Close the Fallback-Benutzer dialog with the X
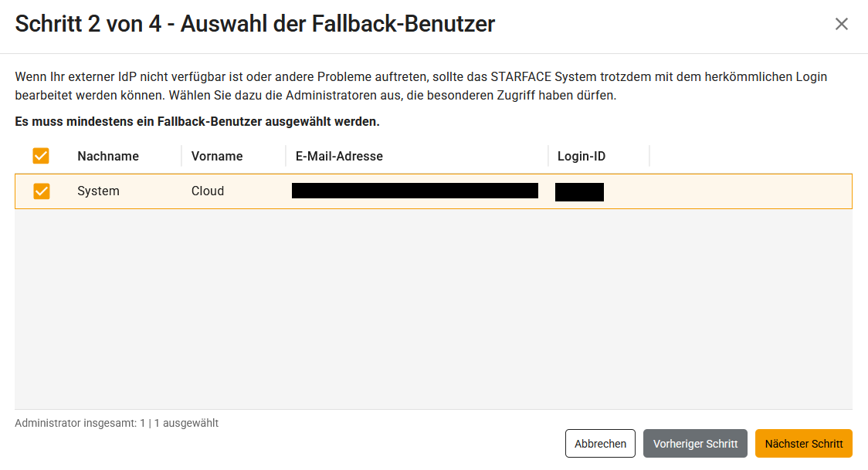Image resolution: width=868 pixels, height=470 pixels. (x=841, y=24)
